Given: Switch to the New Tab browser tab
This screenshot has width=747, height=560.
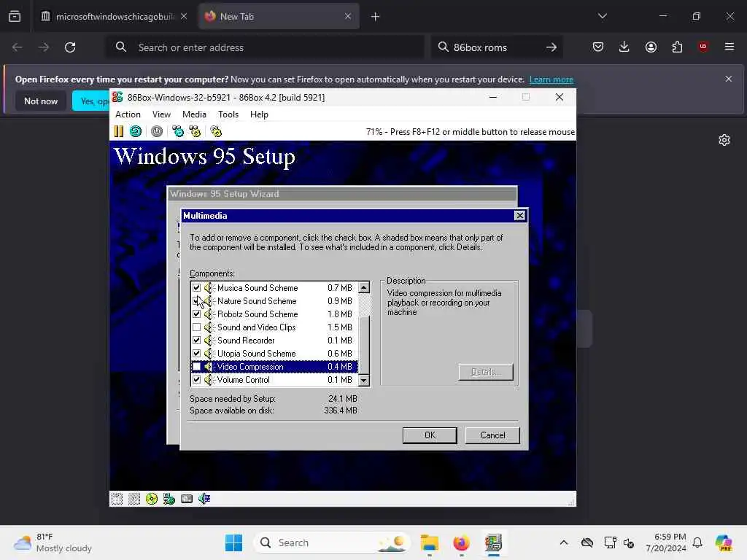Looking at the screenshot, I should [x=279, y=17].
